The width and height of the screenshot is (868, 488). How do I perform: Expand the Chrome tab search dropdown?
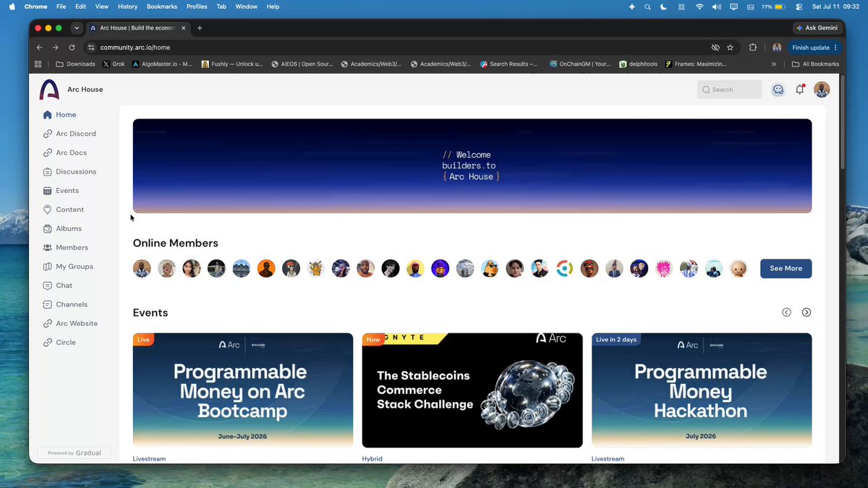click(x=77, y=28)
